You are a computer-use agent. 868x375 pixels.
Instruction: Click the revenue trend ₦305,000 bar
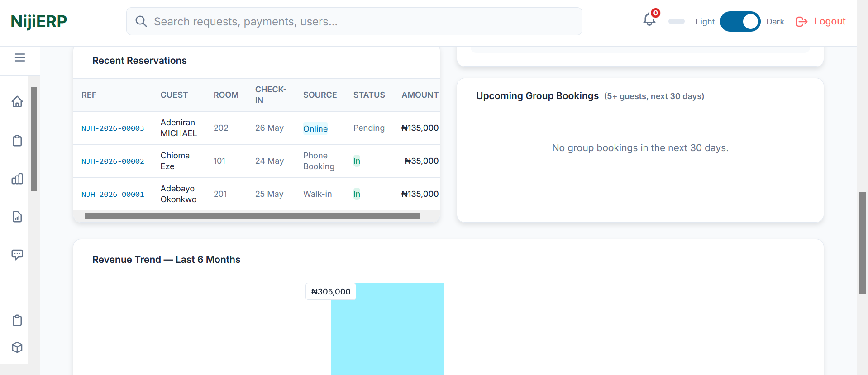click(x=387, y=329)
